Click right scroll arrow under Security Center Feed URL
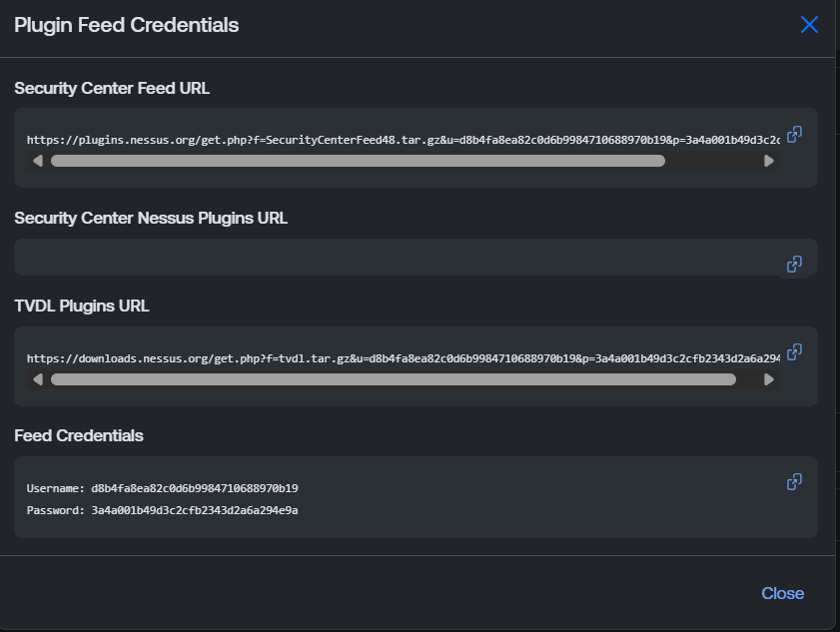This screenshot has width=840, height=632. click(769, 161)
